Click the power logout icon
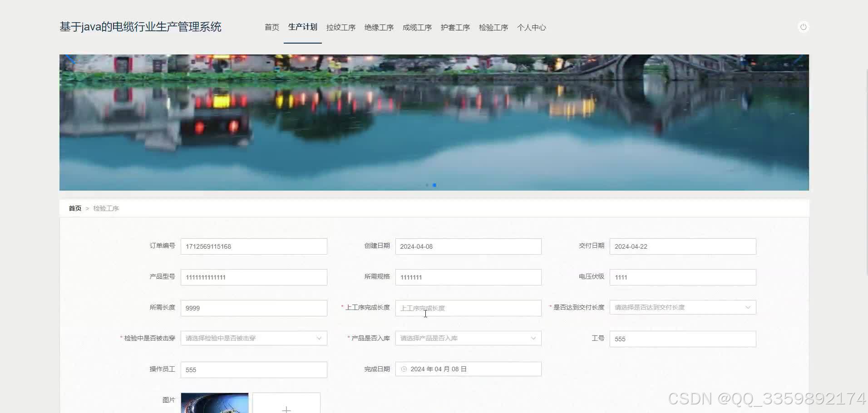This screenshot has width=868, height=413. click(803, 27)
